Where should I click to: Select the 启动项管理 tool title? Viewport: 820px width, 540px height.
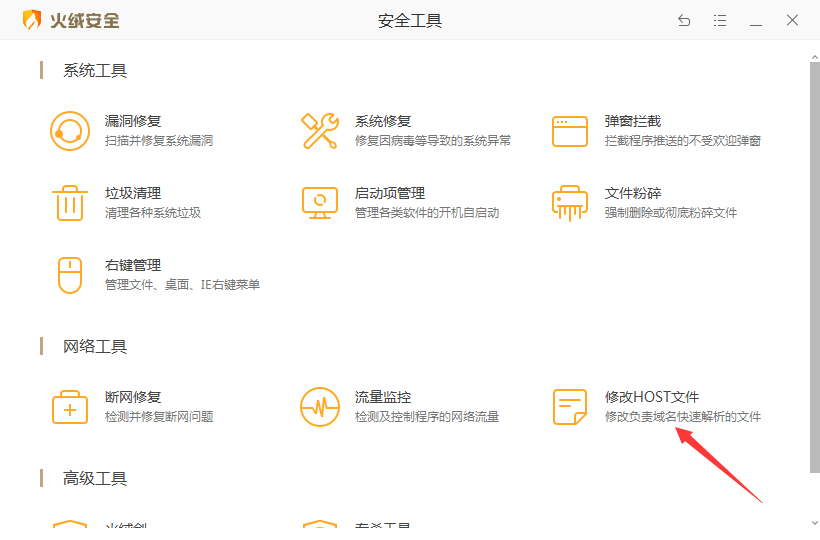390,193
